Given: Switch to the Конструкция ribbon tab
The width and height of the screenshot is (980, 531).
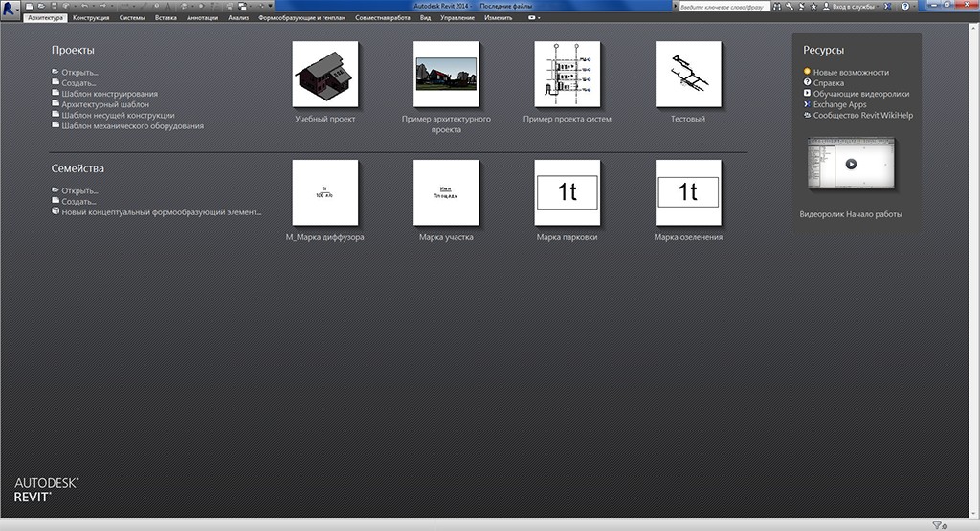Looking at the screenshot, I should click(91, 17).
